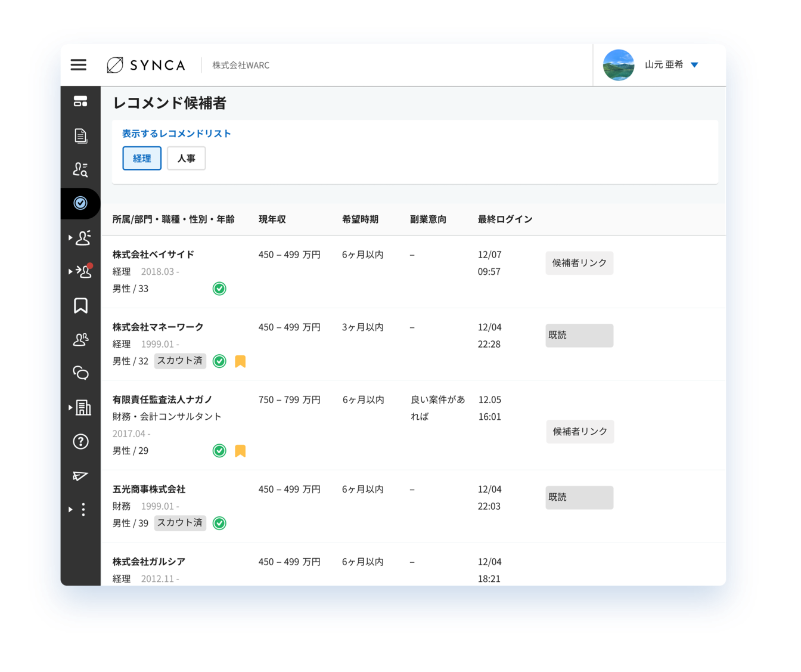Viewport: 801px width, 672px height.
Task: Open the hamburger menu
Action: click(79, 65)
